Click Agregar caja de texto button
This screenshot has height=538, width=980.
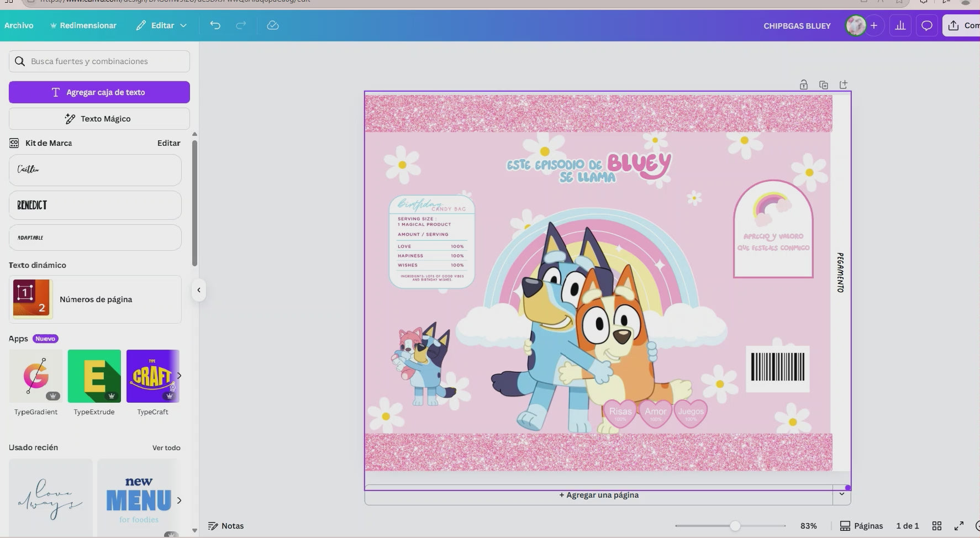click(99, 92)
